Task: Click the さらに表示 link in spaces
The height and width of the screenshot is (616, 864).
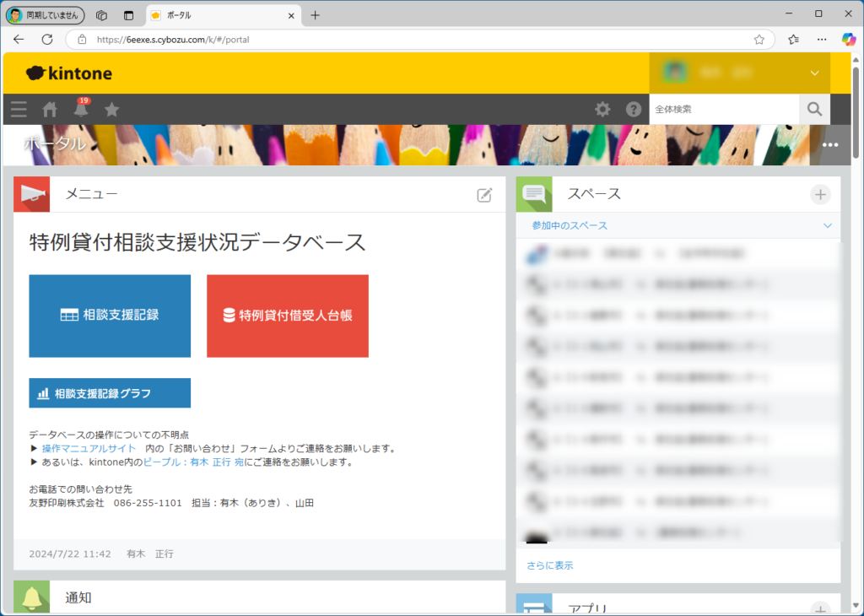Action: point(549,565)
